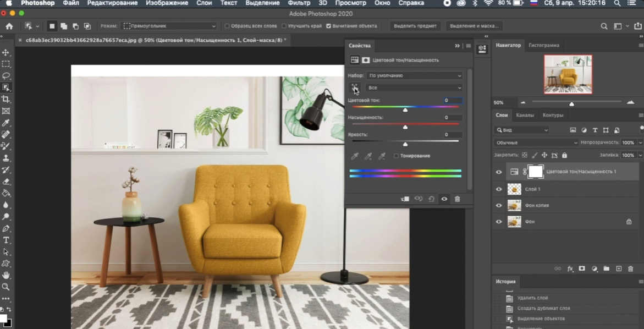Select the Hand tool
644x329 pixels.
[5, 275]
